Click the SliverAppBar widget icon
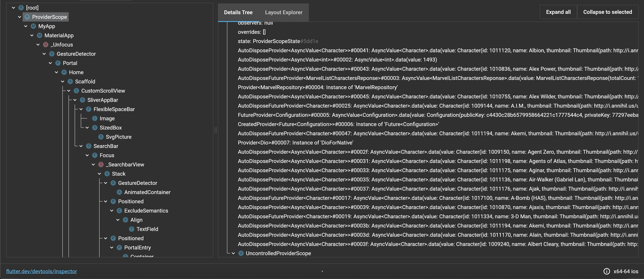644x279 pixels. (x=83, y=100)
